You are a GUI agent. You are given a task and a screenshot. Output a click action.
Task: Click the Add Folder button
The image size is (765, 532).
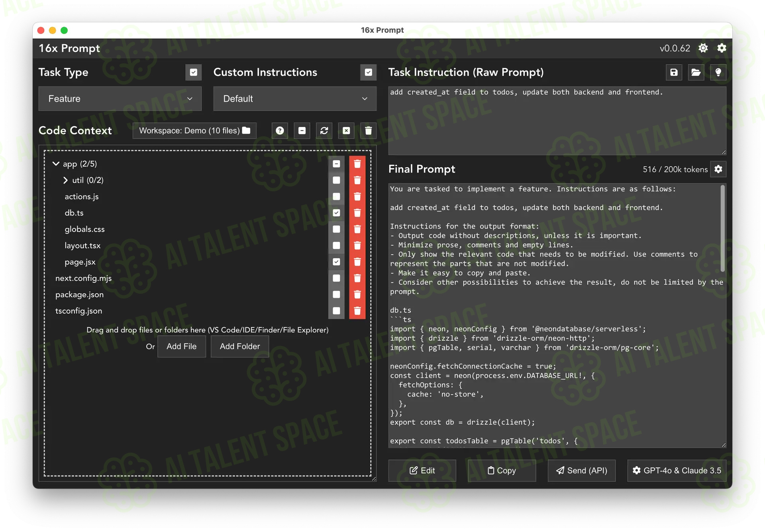pyautogui.click(x=240, y=346)
